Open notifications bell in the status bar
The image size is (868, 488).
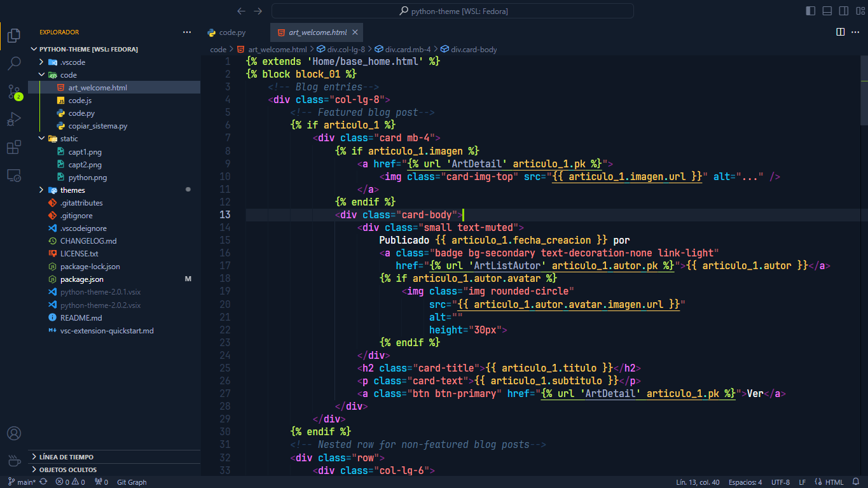pyautogui.click(x=857, y=482)
